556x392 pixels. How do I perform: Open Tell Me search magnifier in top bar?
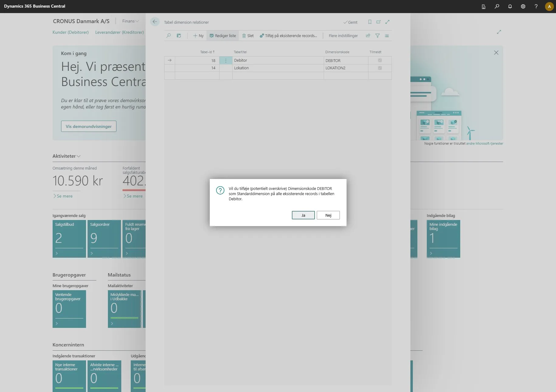coord(497,6)
